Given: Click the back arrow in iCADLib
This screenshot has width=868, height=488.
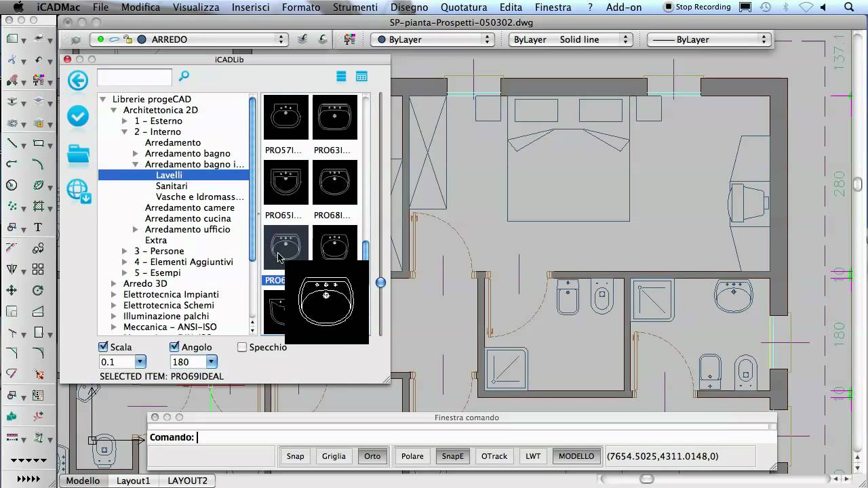Looking at the screenshot, I should (x=78, y=81).
